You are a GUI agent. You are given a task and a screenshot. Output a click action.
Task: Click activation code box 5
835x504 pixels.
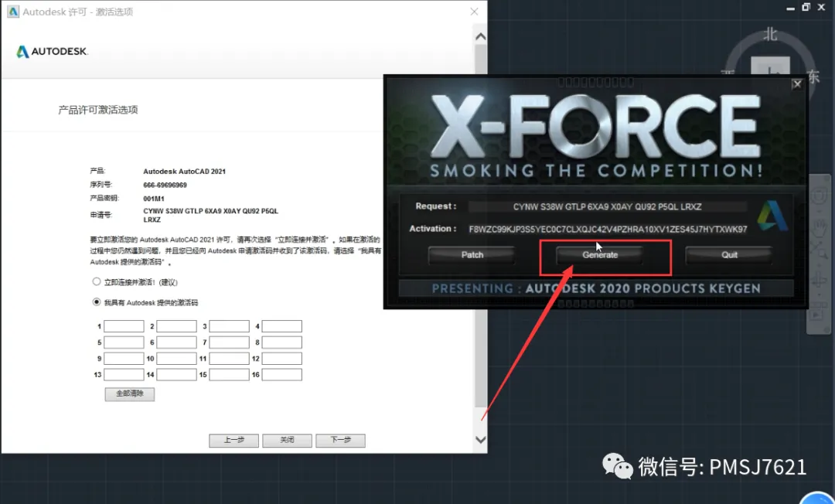pyautogui.click(x=124, y=342)
